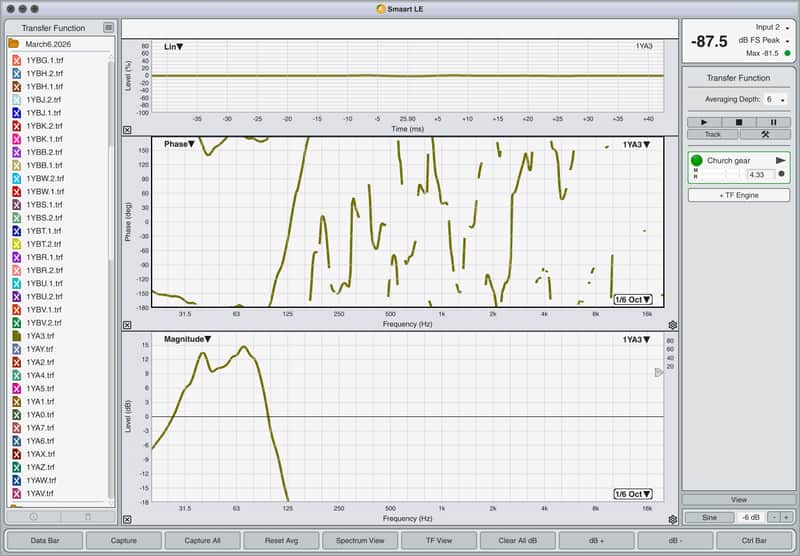Viewport: 800px width, 556px height.
Task: Pause measurement with the pause button
Action: [773, 122]
